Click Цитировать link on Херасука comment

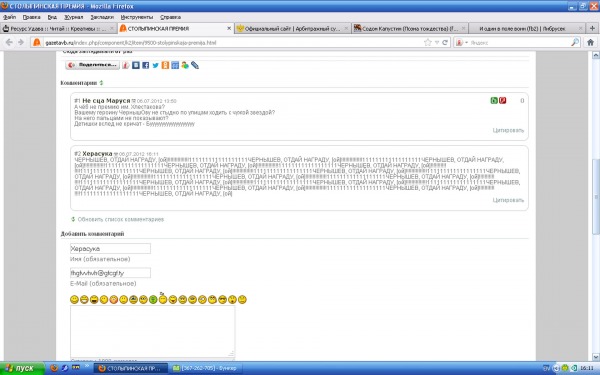coord(508,200)
